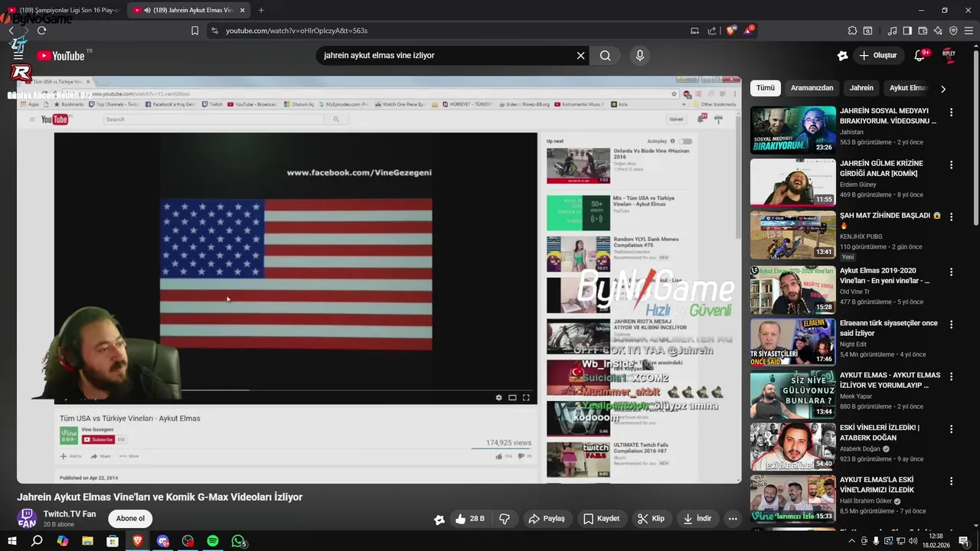Start voice search with the microphone
Image resolution: width=980 pixels, height=551 pixels.
[640, 55]
